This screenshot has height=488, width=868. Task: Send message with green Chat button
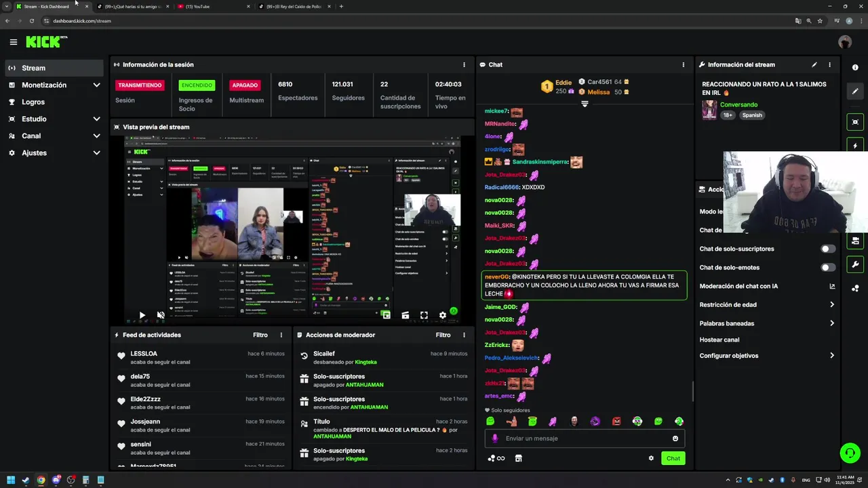pyautogui.click(x=673, y=458)
